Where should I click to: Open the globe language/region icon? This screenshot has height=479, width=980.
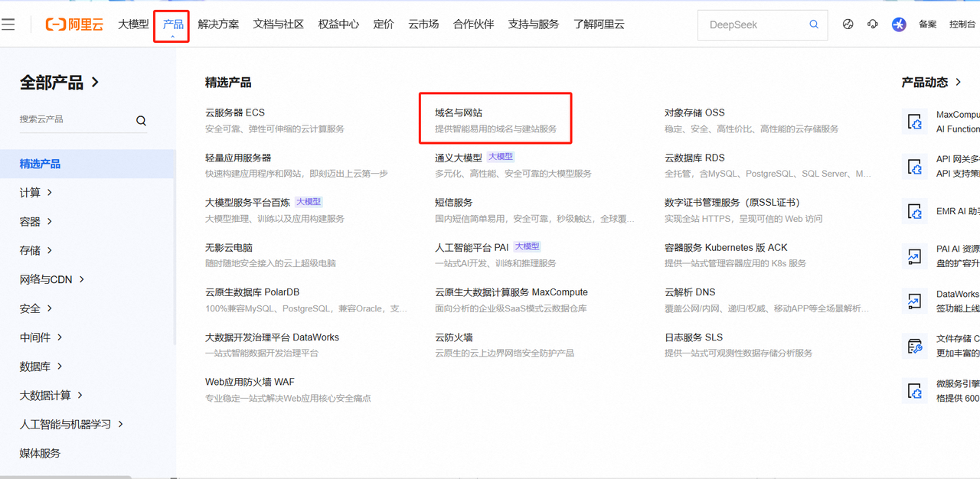coord(848,24)
